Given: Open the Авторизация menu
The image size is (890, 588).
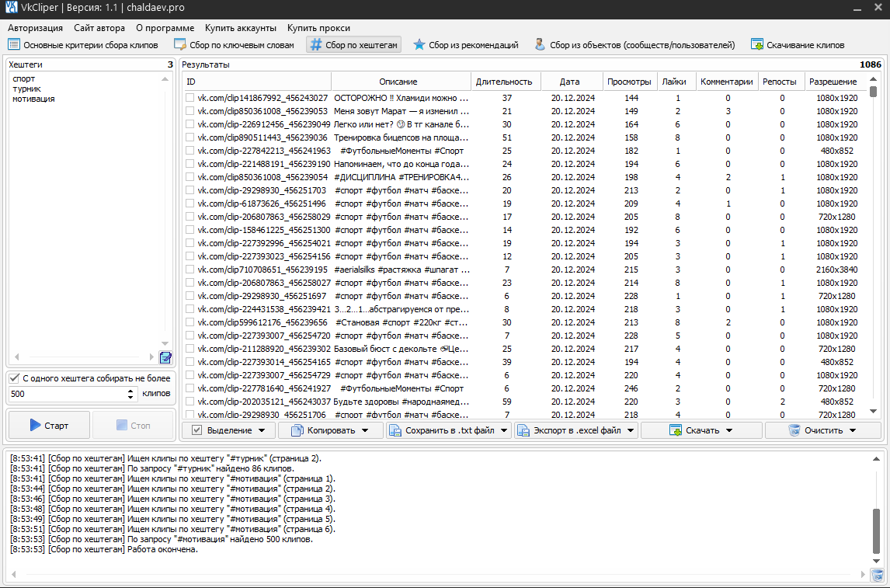Looking at the screenshot, I should click(35, 28).
